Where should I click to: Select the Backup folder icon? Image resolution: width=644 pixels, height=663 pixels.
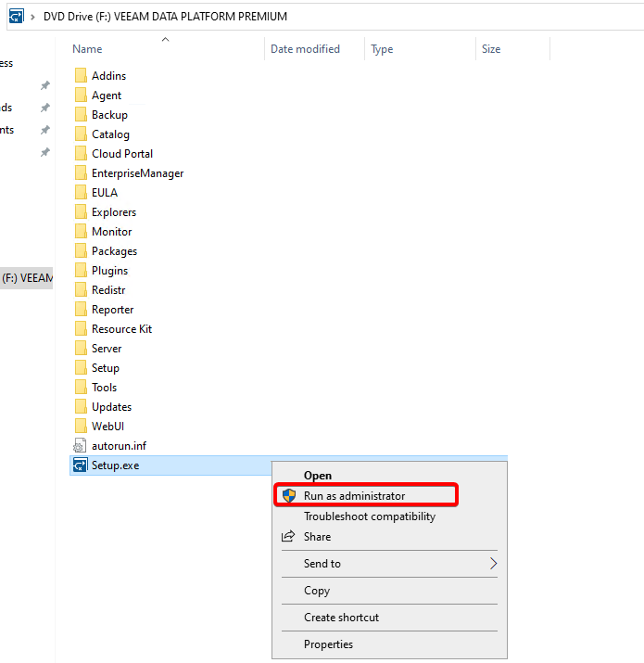click(80, 115)
